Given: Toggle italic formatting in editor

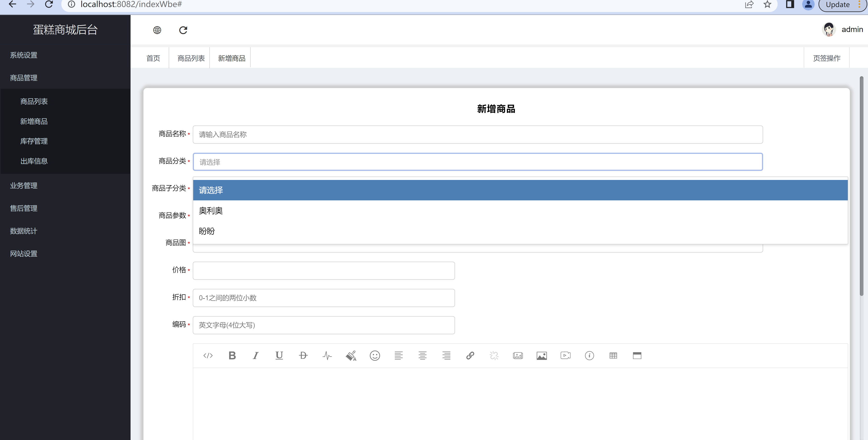Looking at the screenshot, I should (256, 356).
